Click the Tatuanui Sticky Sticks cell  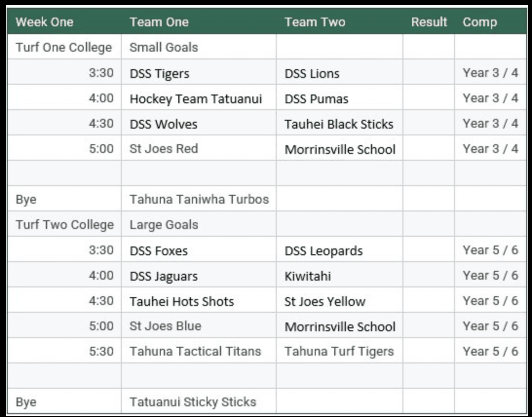(199, 401)
